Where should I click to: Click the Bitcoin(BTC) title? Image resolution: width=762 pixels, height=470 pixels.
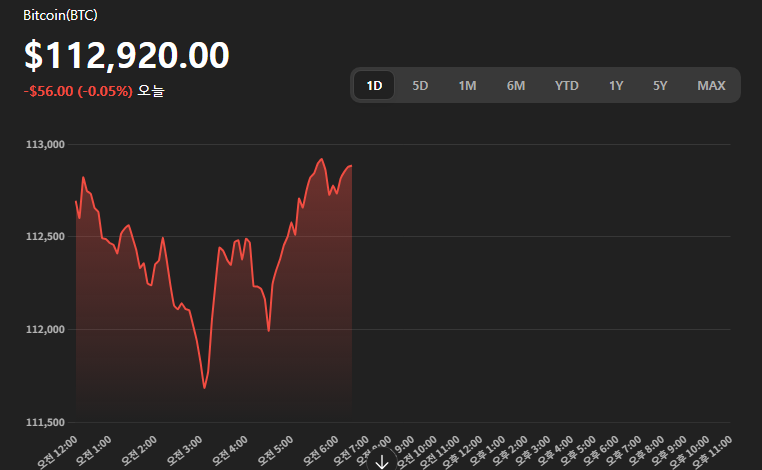[x=60, y=16]
